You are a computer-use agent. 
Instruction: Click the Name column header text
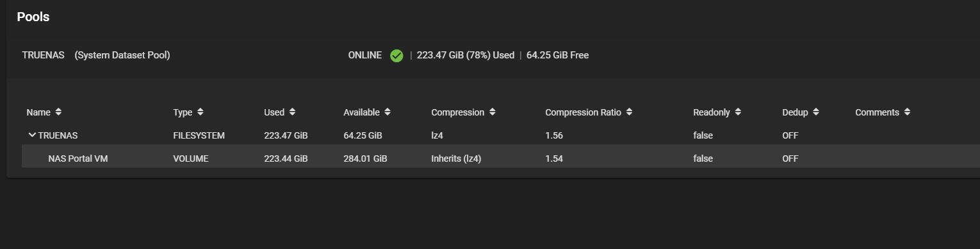coord(38,112)
